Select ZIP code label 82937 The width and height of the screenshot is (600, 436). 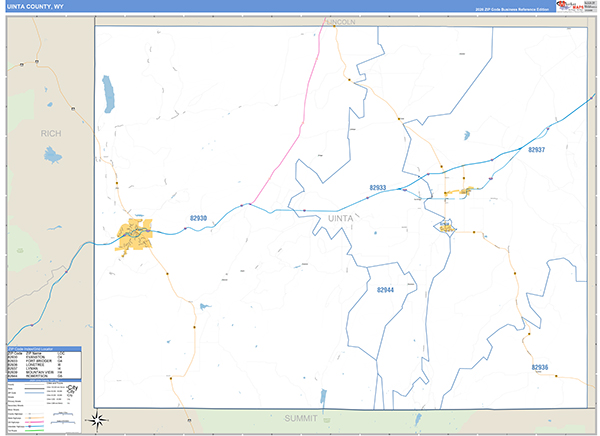[x=536, y=150]
